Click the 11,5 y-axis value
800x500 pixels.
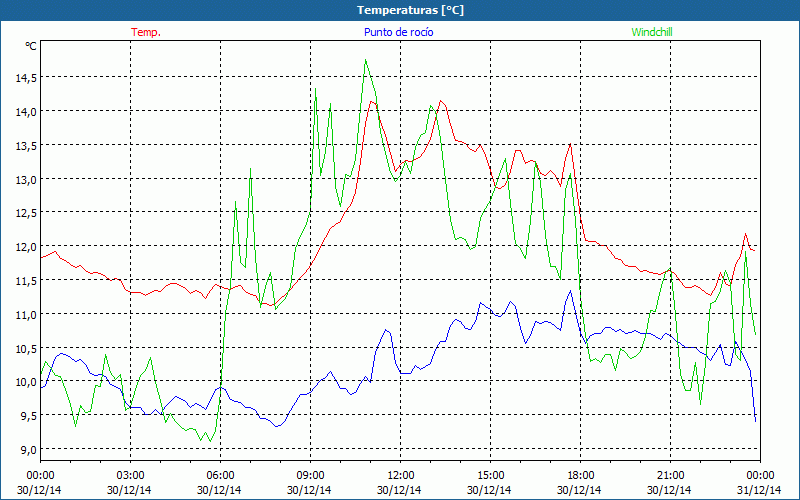[x=26, y=280]
